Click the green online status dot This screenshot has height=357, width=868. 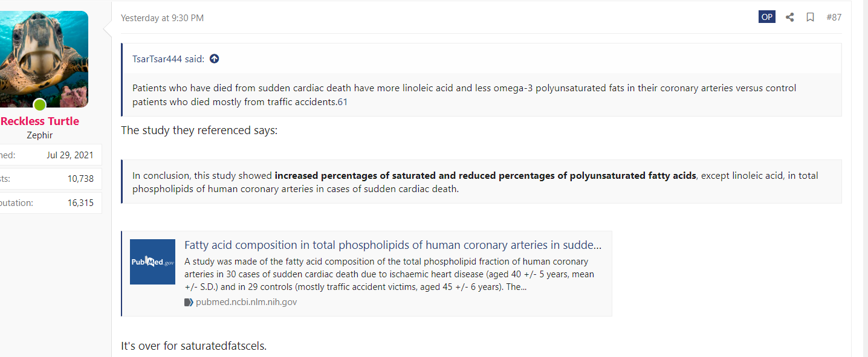tap(40, 105)
